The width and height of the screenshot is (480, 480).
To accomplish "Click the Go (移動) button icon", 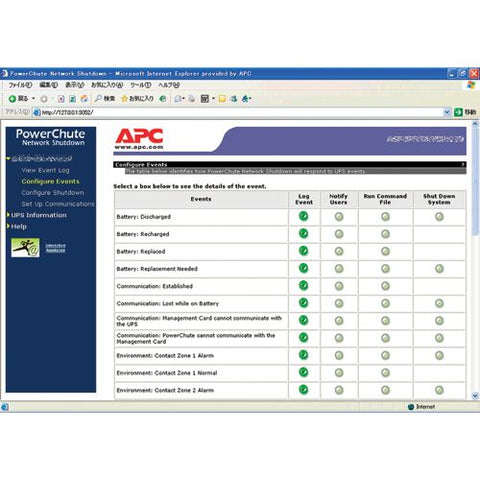I will [x=458, y=112].
